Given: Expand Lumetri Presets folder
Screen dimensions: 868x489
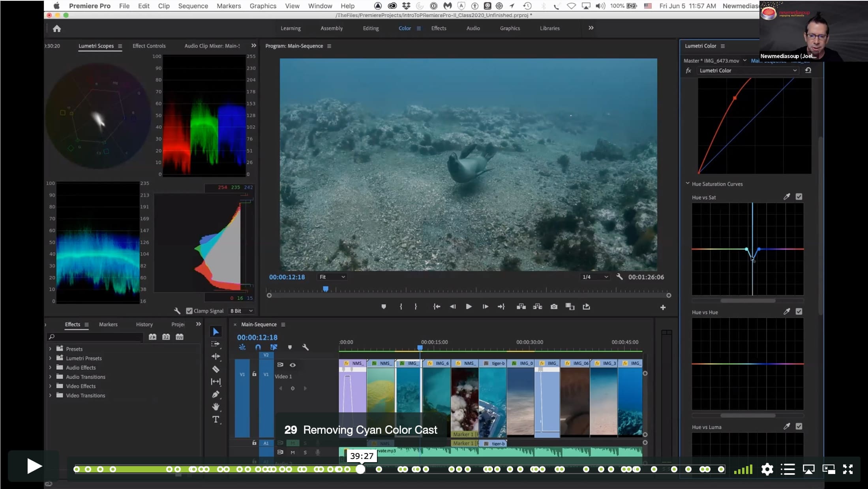Looking at the screenshot, I should (x=50, y=358).
